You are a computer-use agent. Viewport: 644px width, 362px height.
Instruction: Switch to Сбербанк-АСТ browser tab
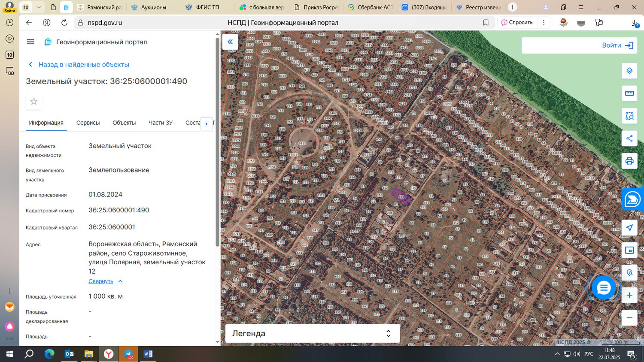pos(370,7)
